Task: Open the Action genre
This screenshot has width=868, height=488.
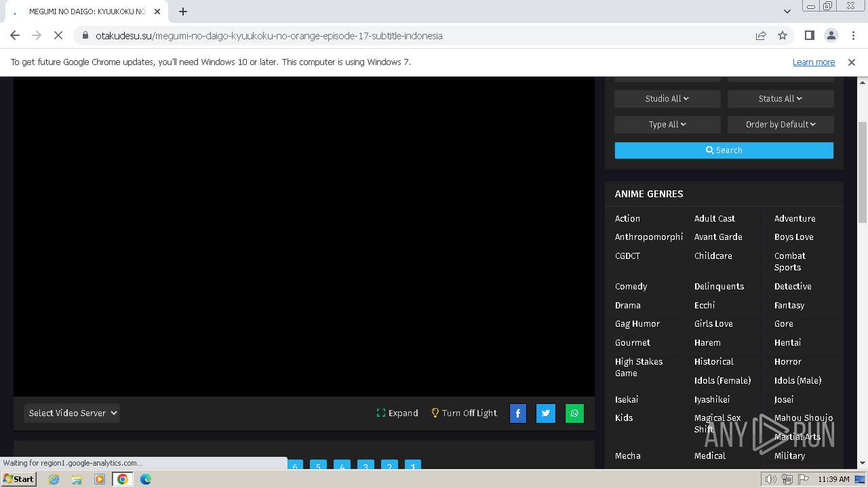Action: [627, 218]
